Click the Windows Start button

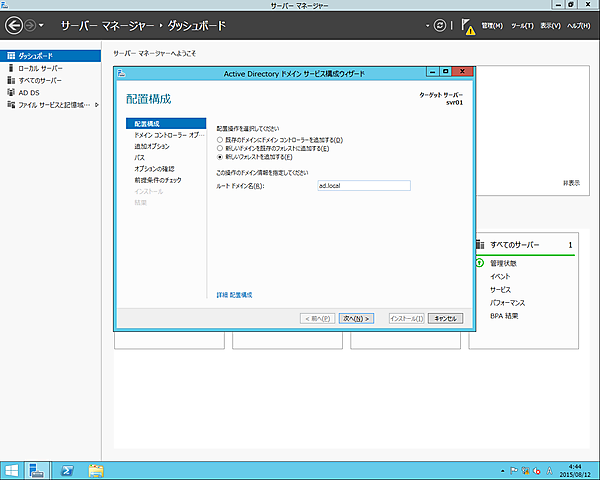11,471
